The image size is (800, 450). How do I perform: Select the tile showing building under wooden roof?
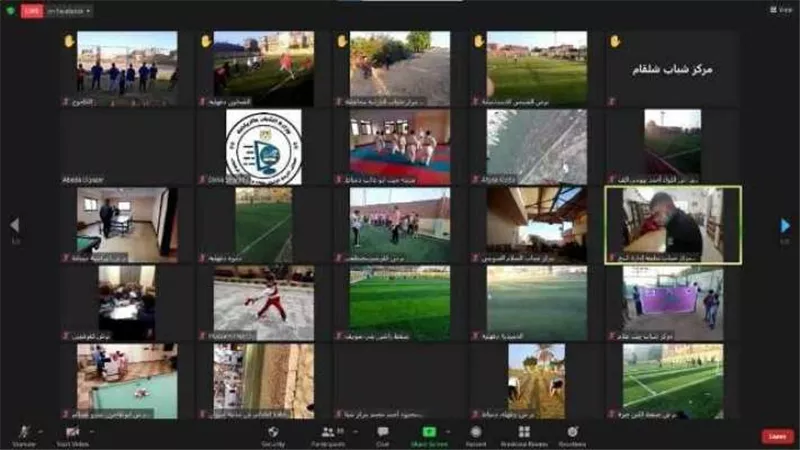(536, 225)
